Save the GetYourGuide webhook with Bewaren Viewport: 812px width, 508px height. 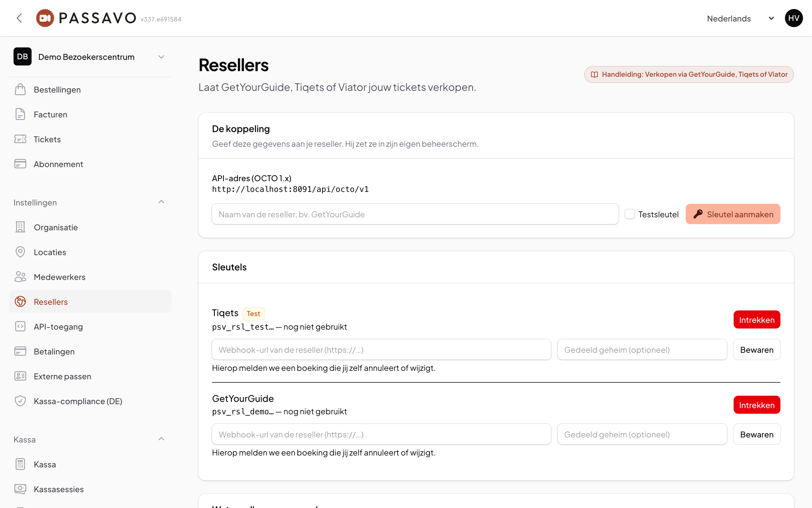click(x=757, y=434)
